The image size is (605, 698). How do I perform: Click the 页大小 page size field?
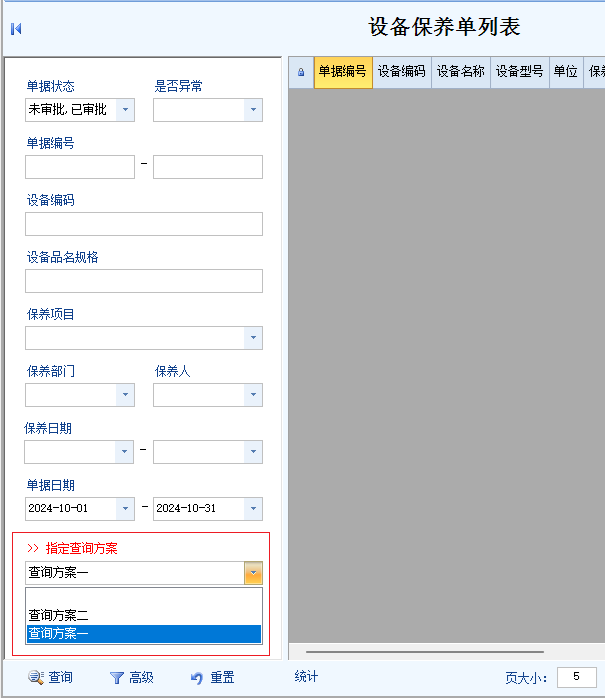(576, 677)
